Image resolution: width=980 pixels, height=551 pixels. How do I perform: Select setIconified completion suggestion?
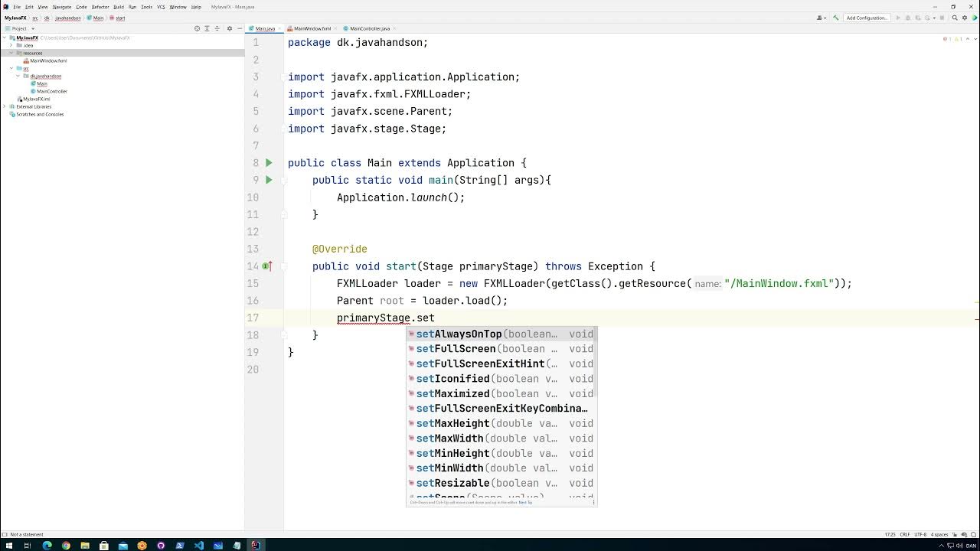click(x=501, y=379)
